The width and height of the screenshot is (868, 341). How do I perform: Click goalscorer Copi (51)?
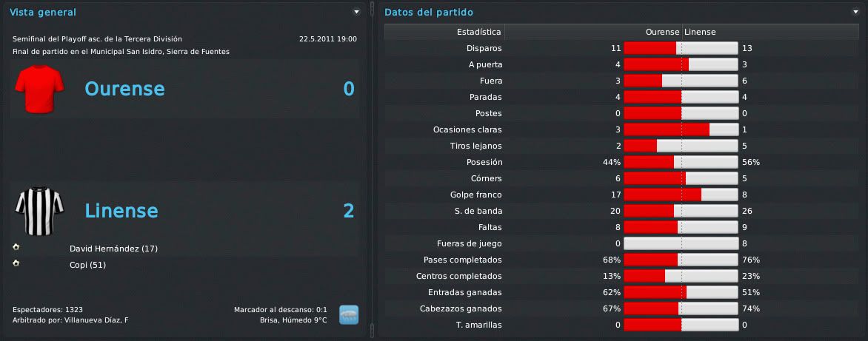point(87,266)
